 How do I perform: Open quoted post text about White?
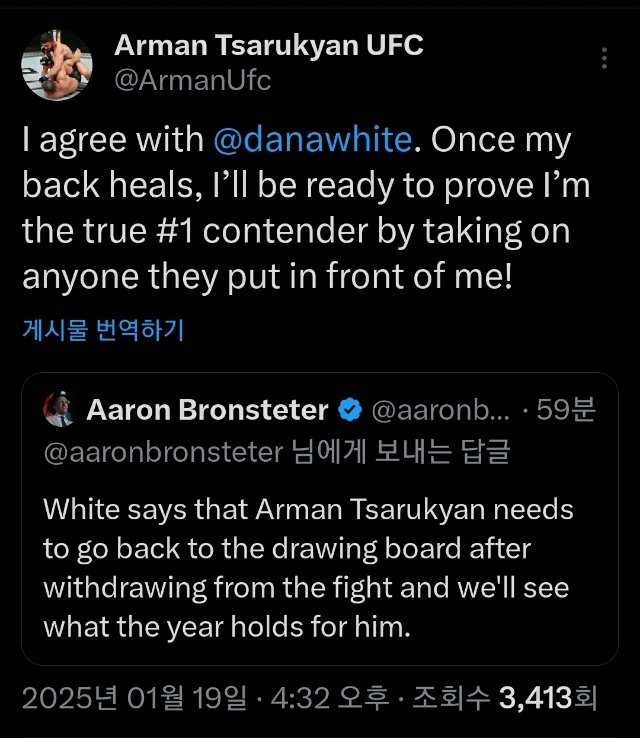(308, 568)
